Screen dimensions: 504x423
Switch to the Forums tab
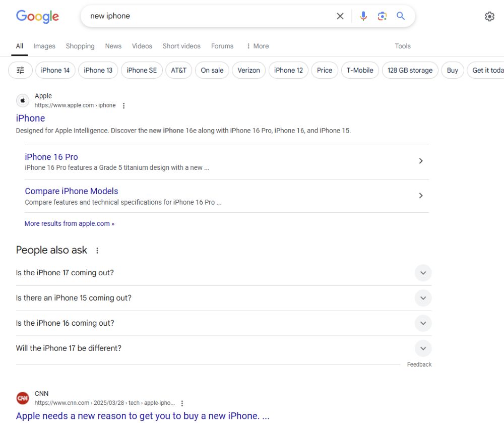coord(222,46)
